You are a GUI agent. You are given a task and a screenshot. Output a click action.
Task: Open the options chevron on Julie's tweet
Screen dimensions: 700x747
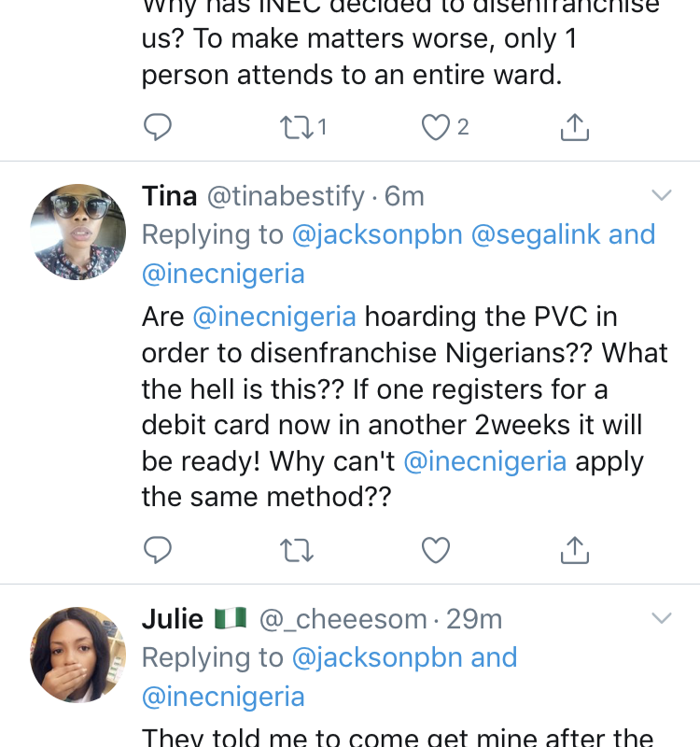[662, 618]
